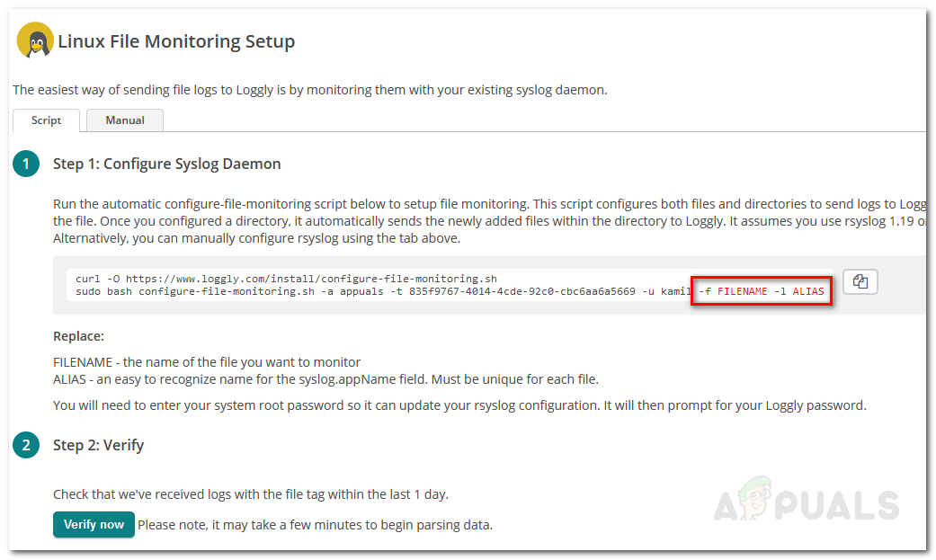Click ALIAS placeholder in the command
The image size is (936, 560).
(808, 291)
